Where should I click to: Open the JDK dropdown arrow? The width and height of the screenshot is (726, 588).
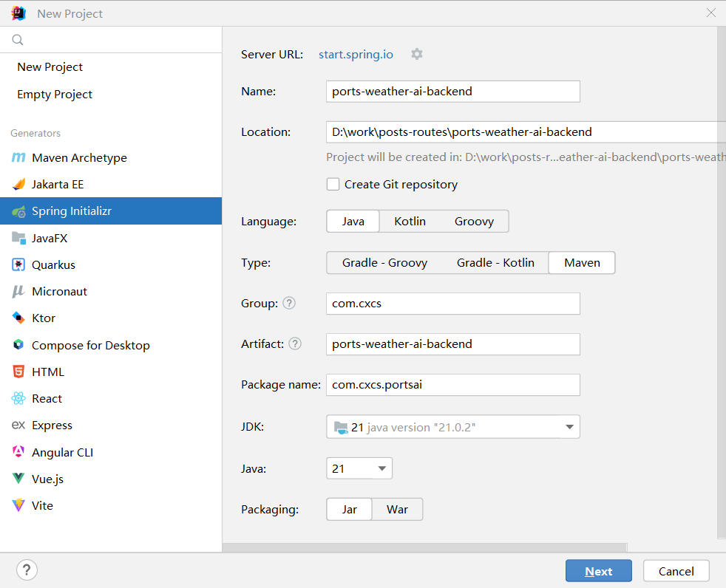click(x=569, y=426)
